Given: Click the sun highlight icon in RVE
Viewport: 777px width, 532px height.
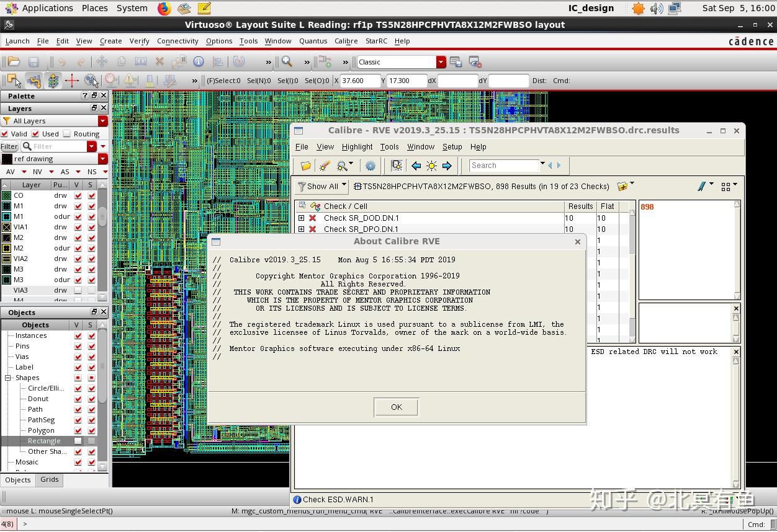Looking at the screenshot, I should pyautogui.click(x=431, y=166).
